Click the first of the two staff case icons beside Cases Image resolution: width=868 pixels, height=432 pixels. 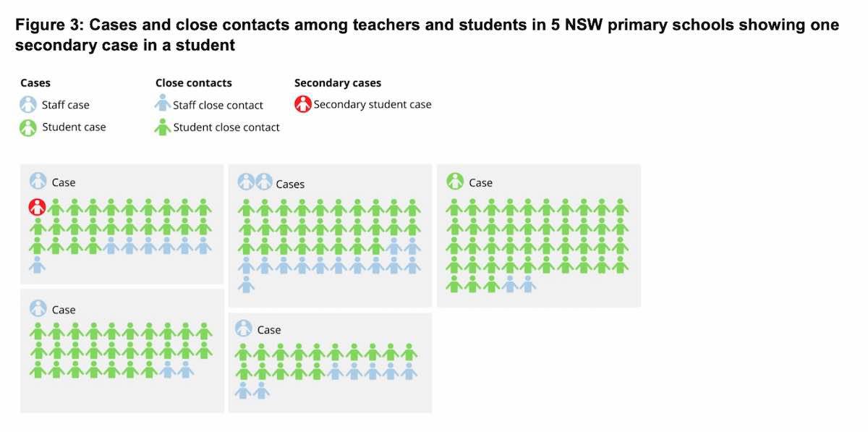point(247,182)
